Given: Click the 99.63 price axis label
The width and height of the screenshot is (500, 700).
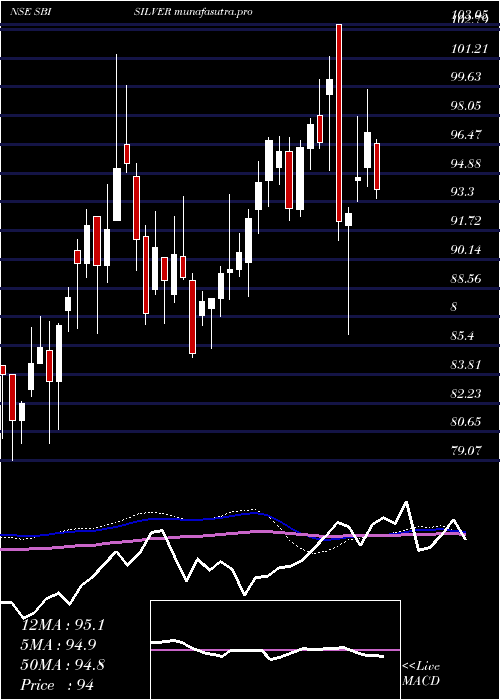Looking at the screenshot, I should (x=466, y=77).
